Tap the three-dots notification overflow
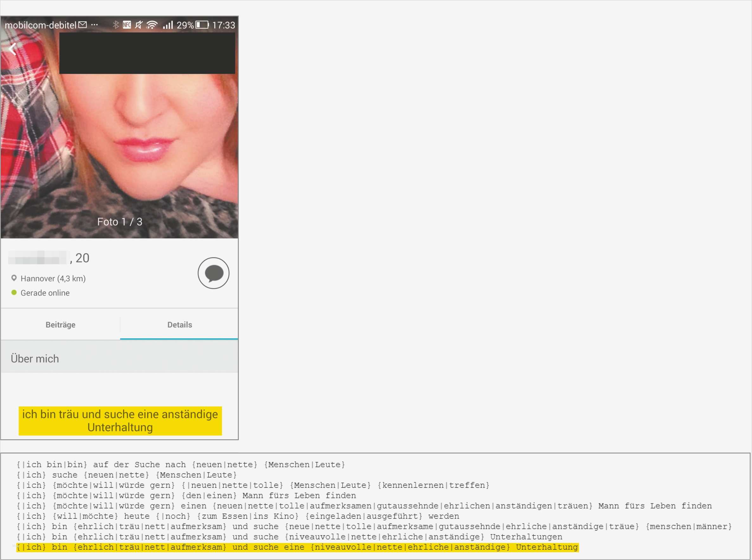Viewport: 752px width, 560px height. 94,25
